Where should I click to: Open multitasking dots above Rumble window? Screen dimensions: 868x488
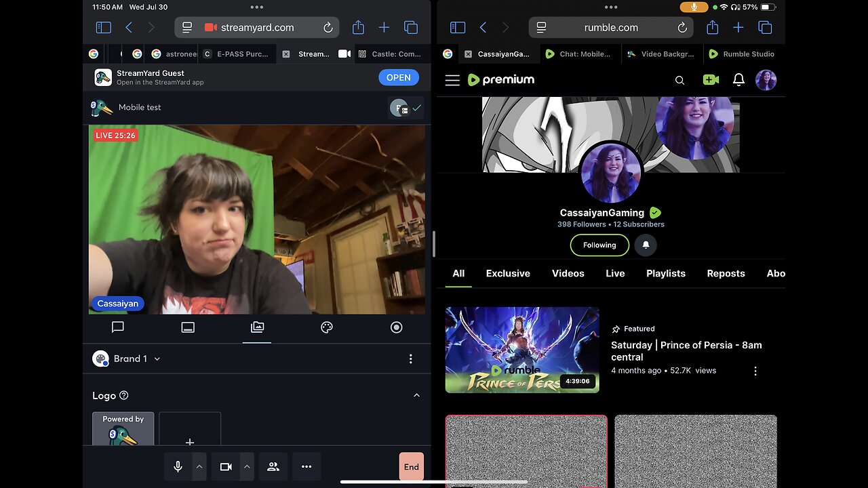611,7
